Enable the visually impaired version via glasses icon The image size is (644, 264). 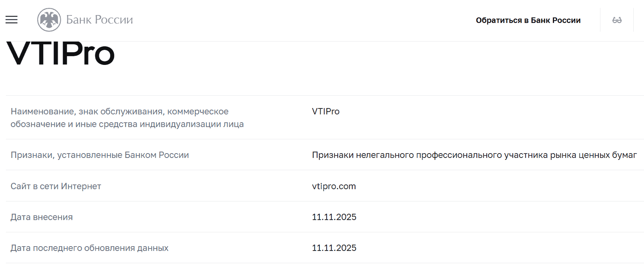click(x=617, y=19)
